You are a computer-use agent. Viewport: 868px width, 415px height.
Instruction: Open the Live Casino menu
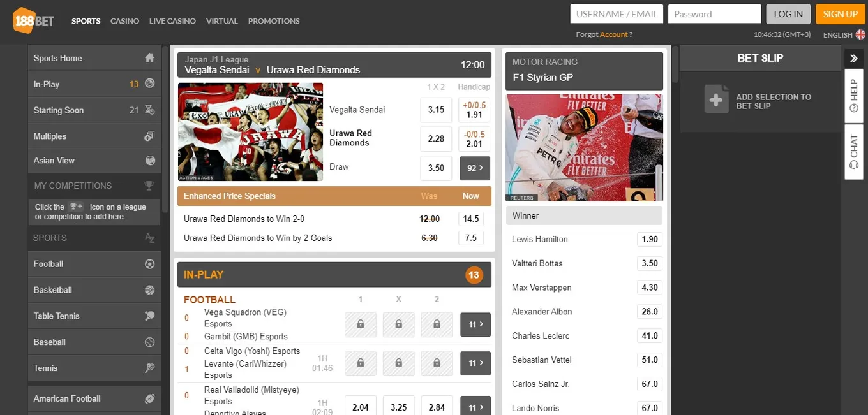click(172, 21)
